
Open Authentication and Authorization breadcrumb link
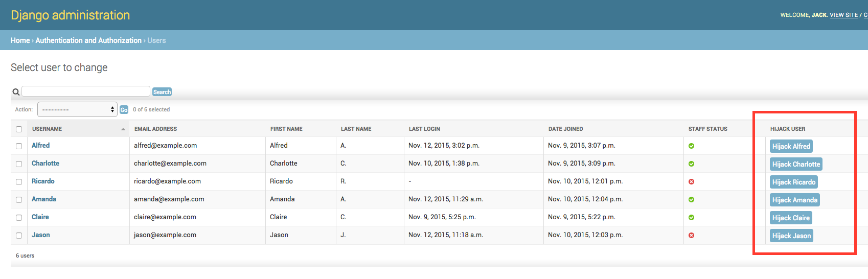point(88,40)
